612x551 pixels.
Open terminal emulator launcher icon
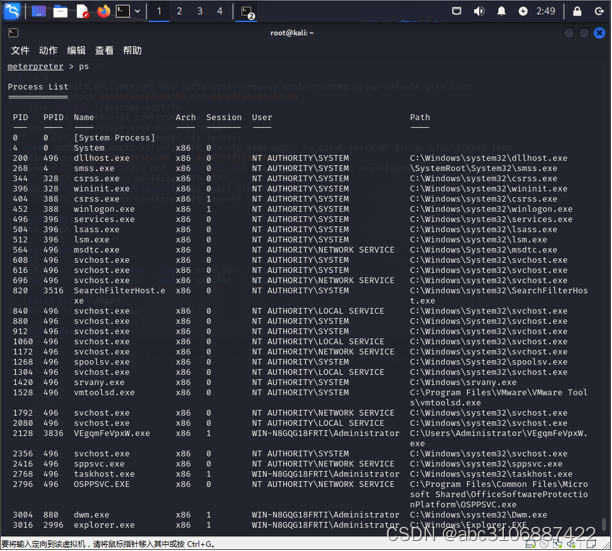tap(123, 11)
